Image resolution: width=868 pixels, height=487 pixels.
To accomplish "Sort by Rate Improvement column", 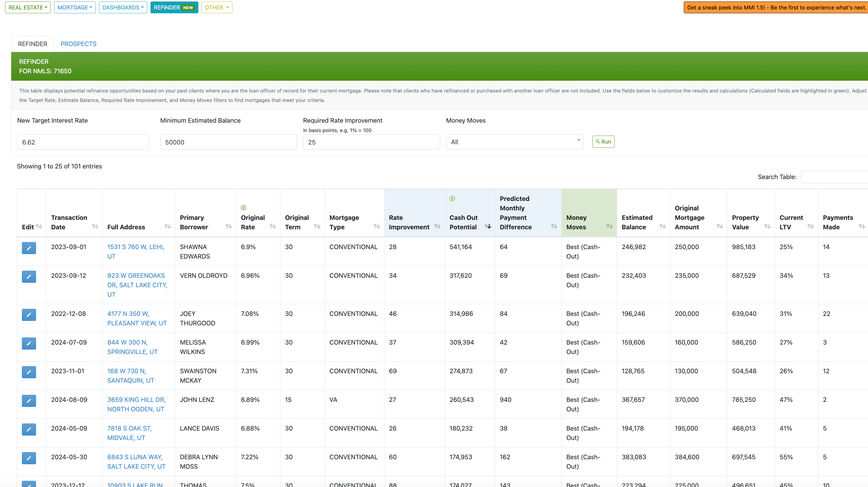I will 437,226.
